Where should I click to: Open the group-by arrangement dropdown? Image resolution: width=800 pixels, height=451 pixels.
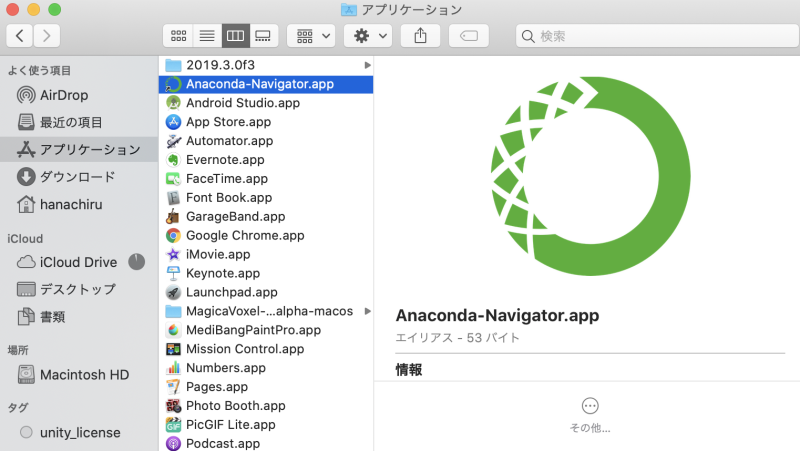pos(311,36)
